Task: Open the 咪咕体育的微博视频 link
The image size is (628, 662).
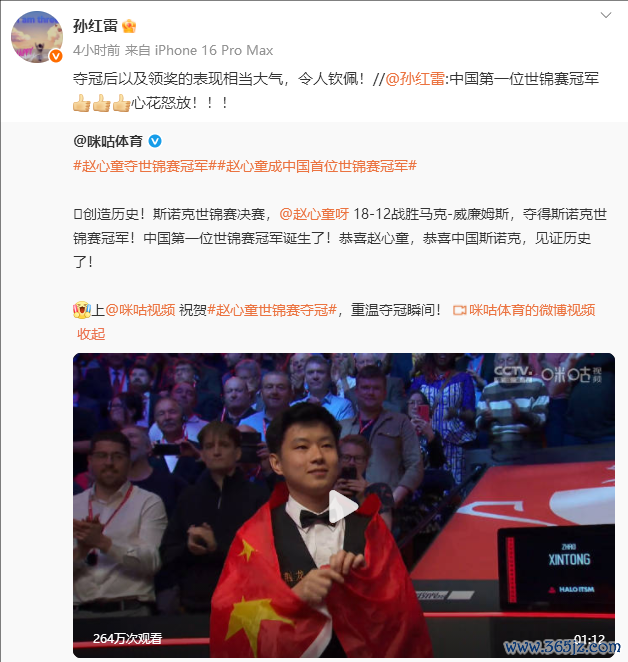Action: click(532, 310)
